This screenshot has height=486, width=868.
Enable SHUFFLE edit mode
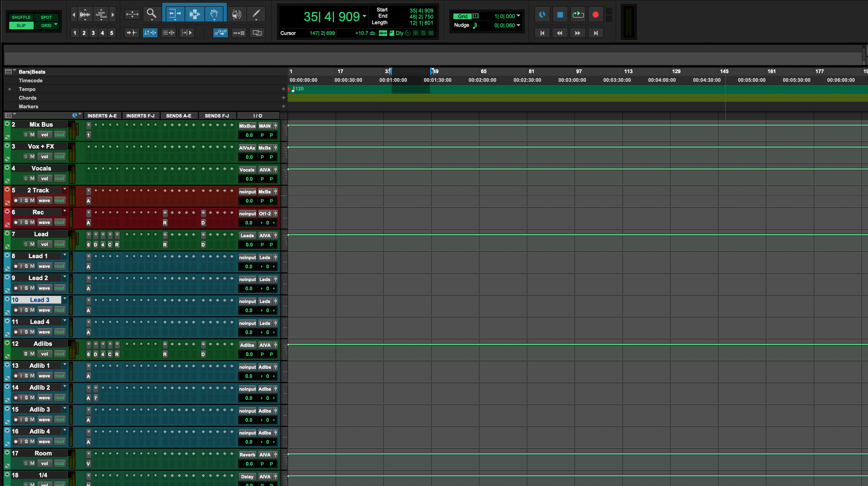tap(21, 17)
